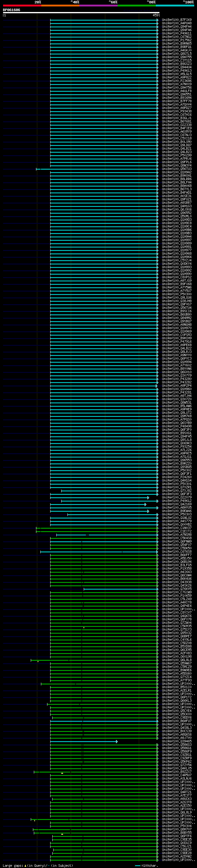Select hit label UniRef100_A2DVW2
Viewport: 197px width, 868px height.
pyautogui.click(x=177, y=856)
